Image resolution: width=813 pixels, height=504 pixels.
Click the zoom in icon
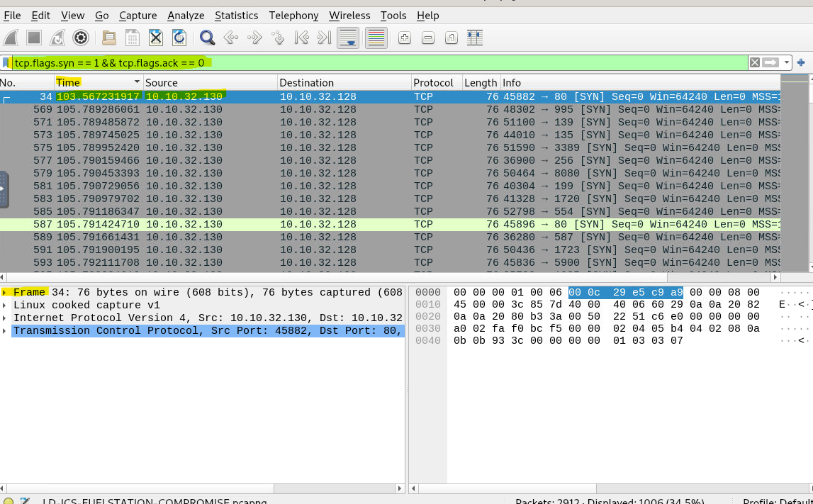[405, 38]
